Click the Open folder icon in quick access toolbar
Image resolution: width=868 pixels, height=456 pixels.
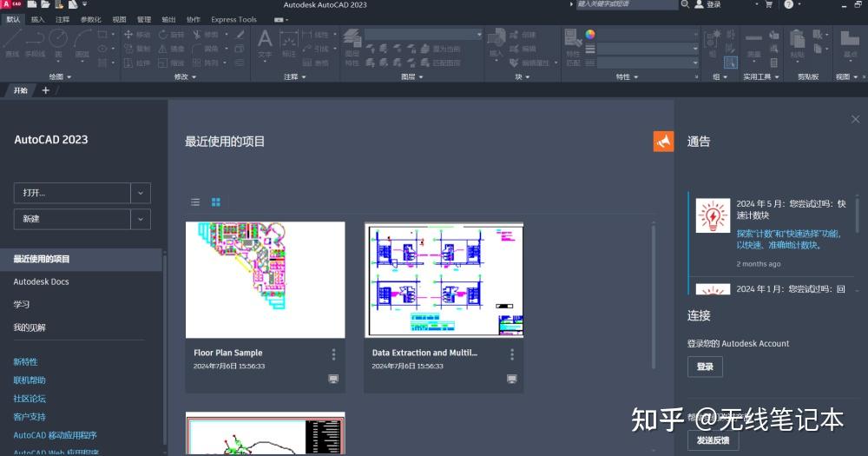point(45,4)
